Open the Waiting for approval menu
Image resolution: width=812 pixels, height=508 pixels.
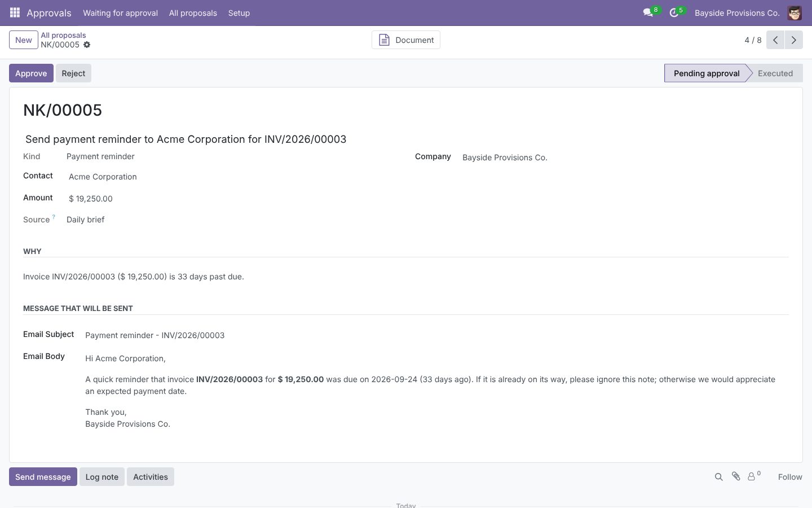pyautogui.click(x=120, y=12)
